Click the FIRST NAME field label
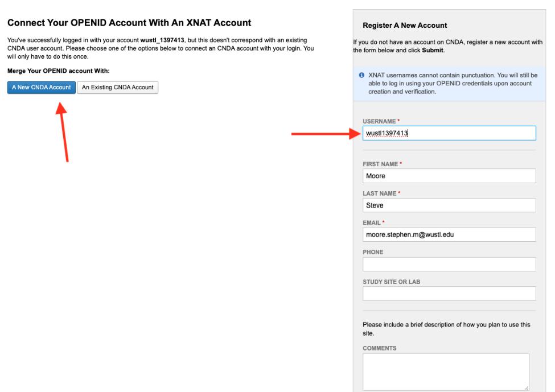The width and height of the screenshot is (555, 392). pos(380,164)
